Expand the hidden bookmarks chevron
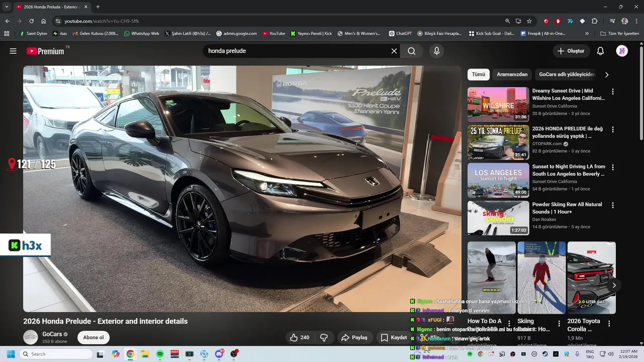644x362 pixels. pos(587,34)
